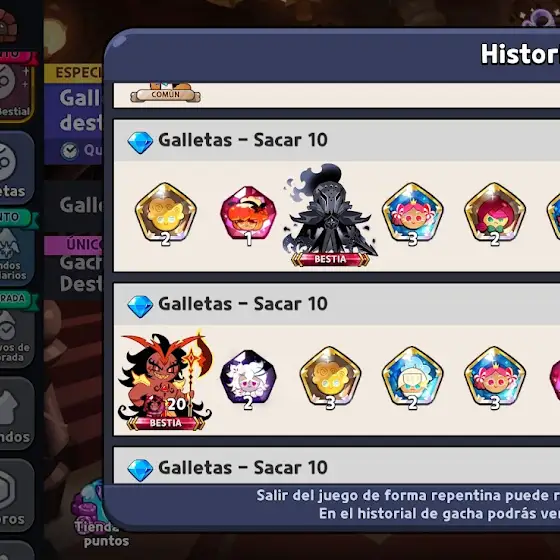
Task: Select pink-haired blue soulstone with count 3 in first row
Action: [412, 214]
